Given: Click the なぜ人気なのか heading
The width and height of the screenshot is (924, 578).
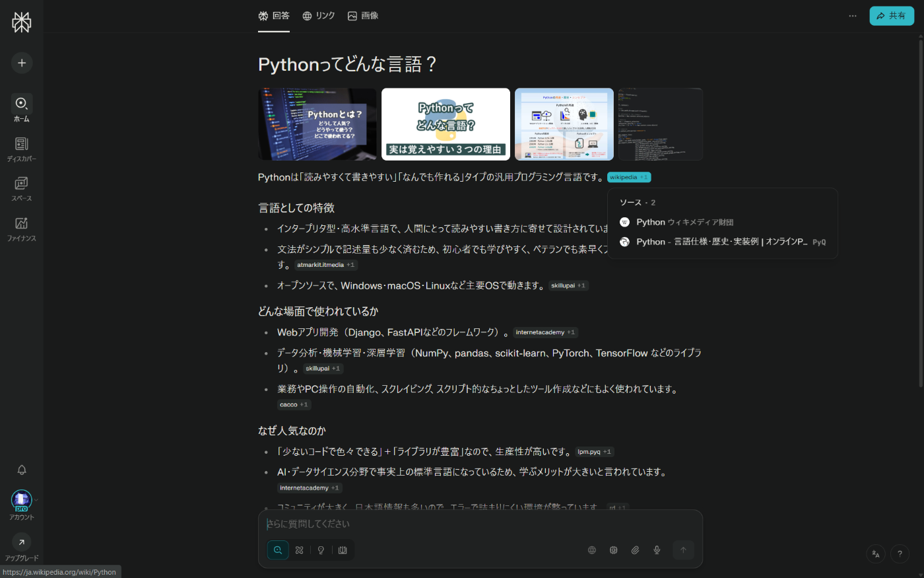Looking at the screenshot, I should click(292, 431).
